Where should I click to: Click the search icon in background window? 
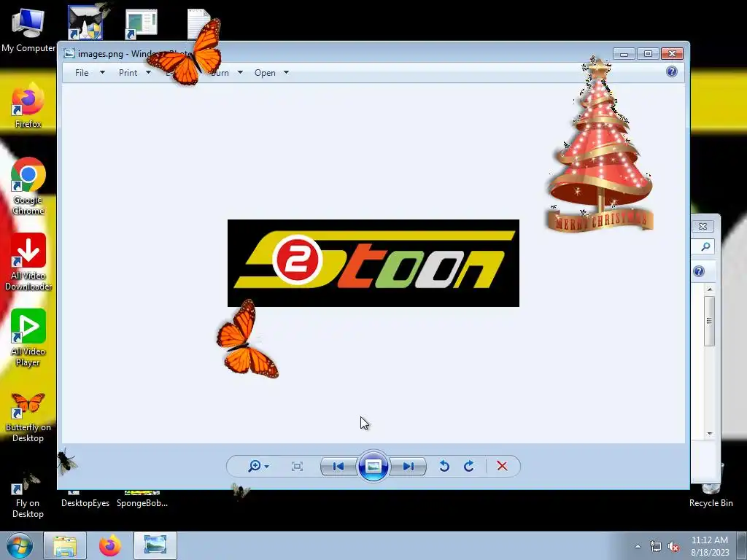705,246
